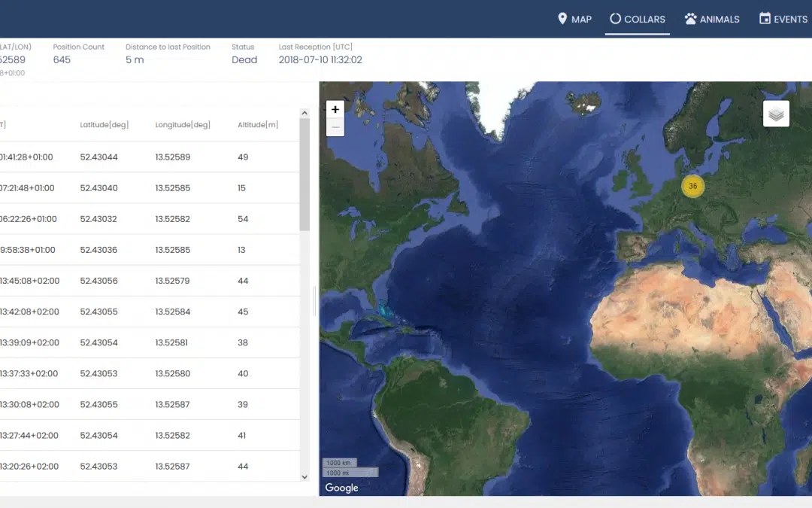Zoom in on the map
Viewport: 812px width, 508px height.
tap(335, 109)
